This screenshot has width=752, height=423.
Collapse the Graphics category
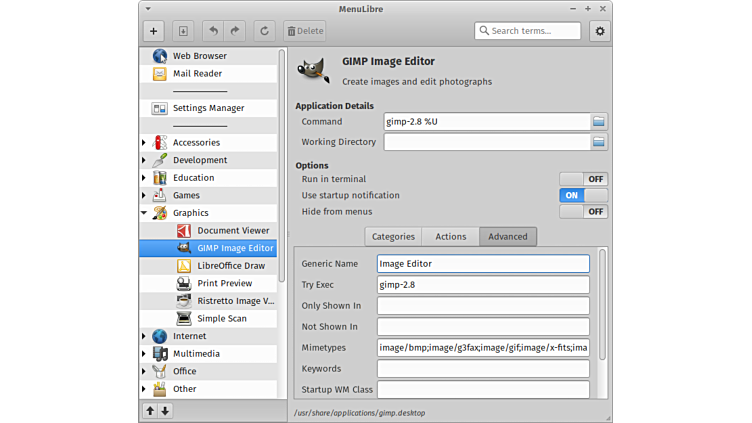144,213
